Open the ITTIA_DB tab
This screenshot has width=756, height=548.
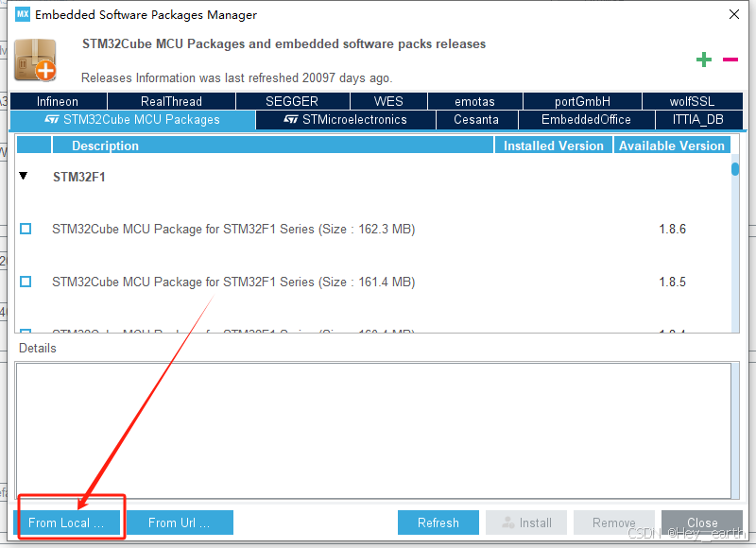click(698, 120)
